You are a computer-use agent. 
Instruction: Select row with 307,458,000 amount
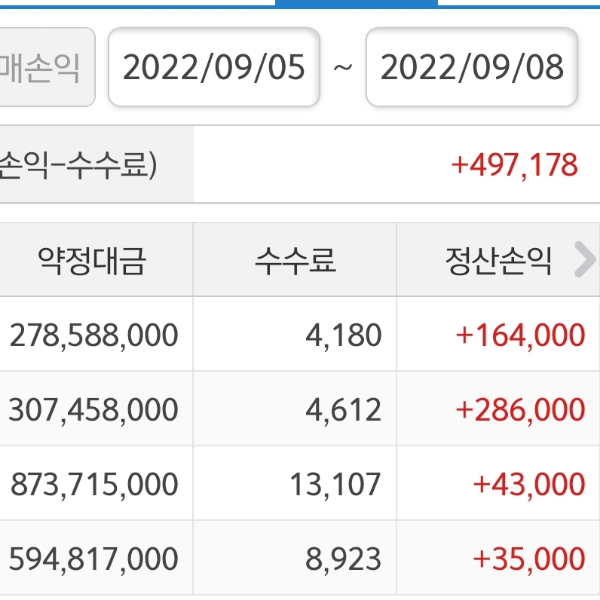click(94, 409)
